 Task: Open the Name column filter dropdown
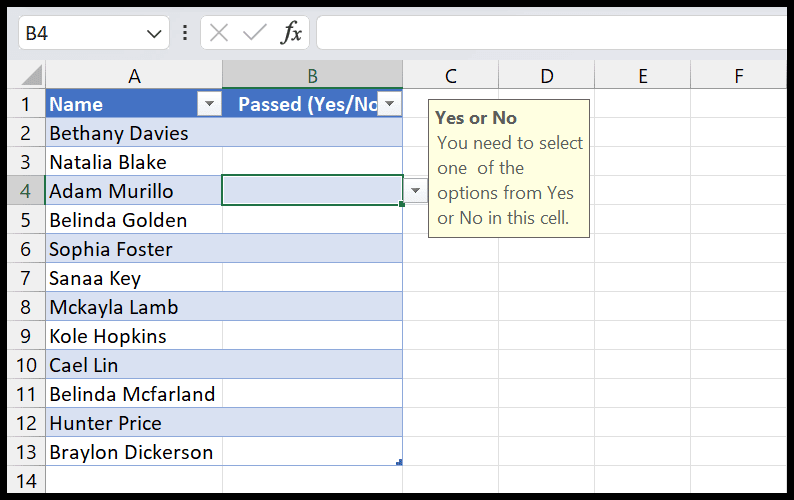tap(209, 104)
